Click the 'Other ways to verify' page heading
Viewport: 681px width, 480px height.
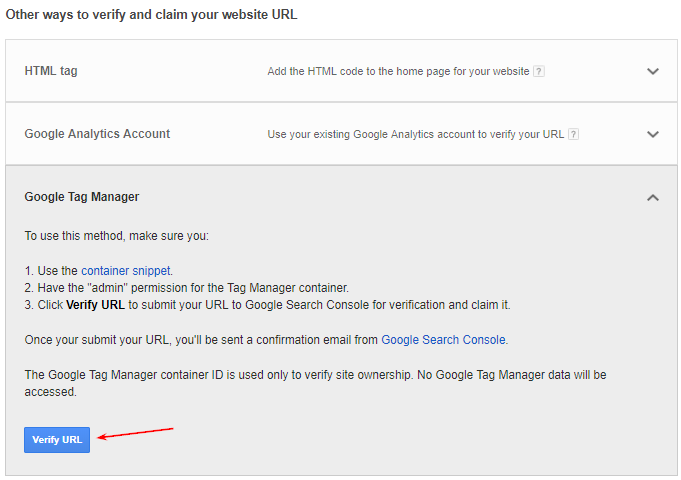[x=151, y=15]
